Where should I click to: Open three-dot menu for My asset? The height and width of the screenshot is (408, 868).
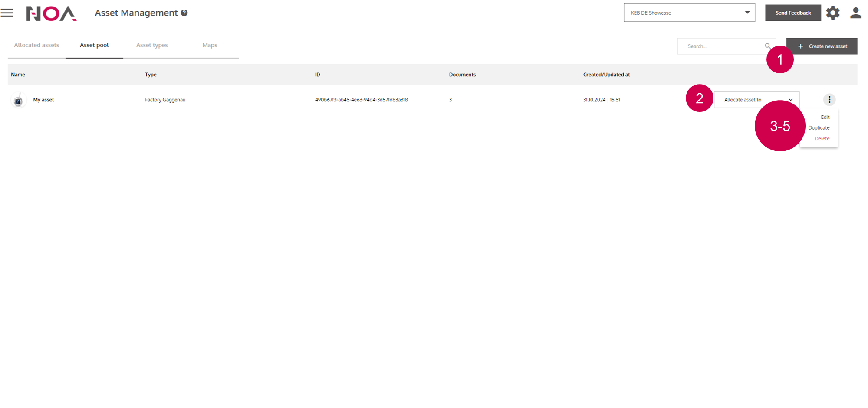tap(829, 100)
